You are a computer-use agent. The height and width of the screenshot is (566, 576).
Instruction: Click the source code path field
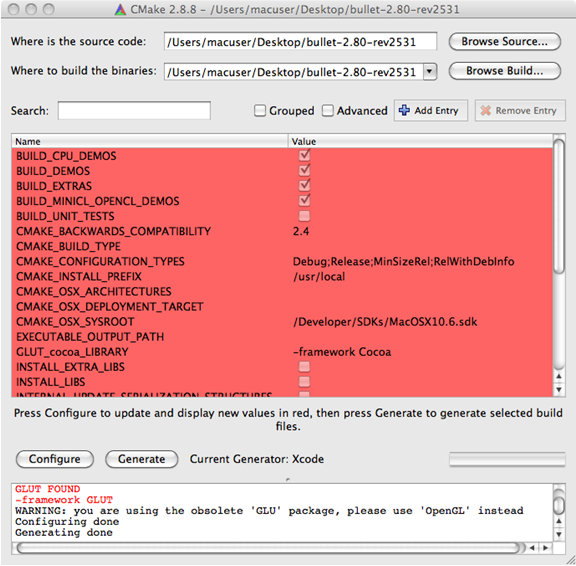[x=300, y=42]
